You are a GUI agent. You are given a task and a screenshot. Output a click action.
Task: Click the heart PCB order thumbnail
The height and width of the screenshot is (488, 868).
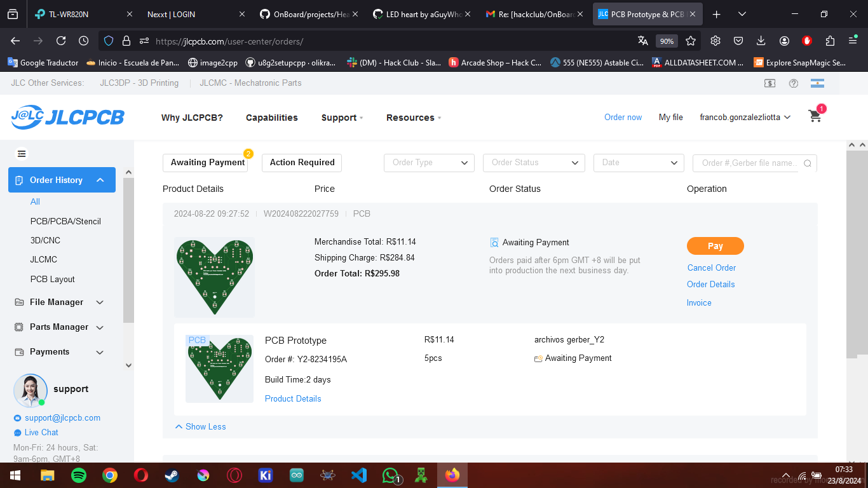[x=215, y=277]
